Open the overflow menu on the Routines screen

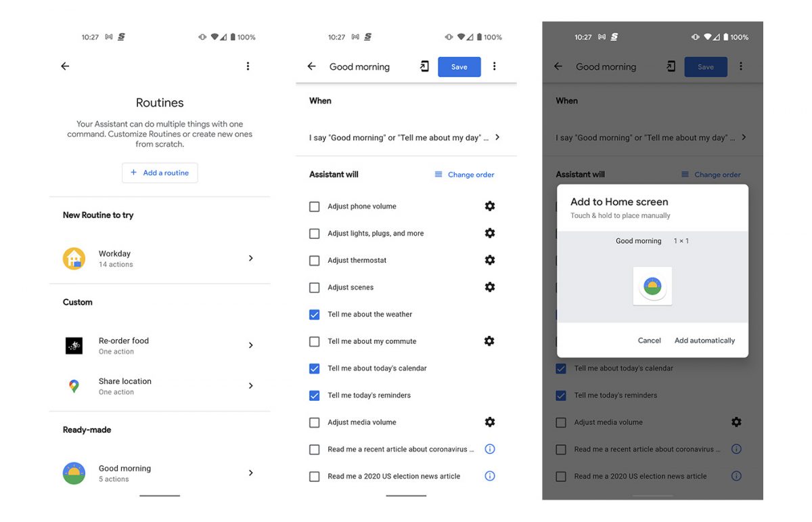click(x=248, y=66)
